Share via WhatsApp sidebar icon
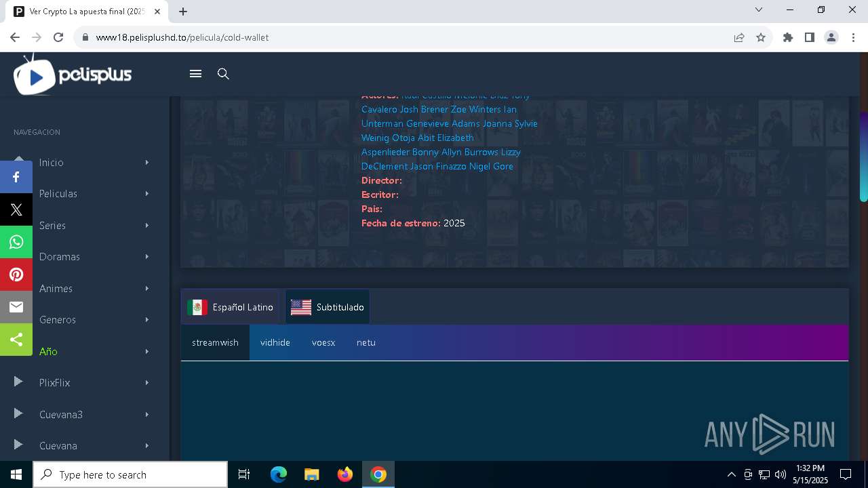Viewport: 868px width, 488px height. pyautogui.click(x=16, y=242)
